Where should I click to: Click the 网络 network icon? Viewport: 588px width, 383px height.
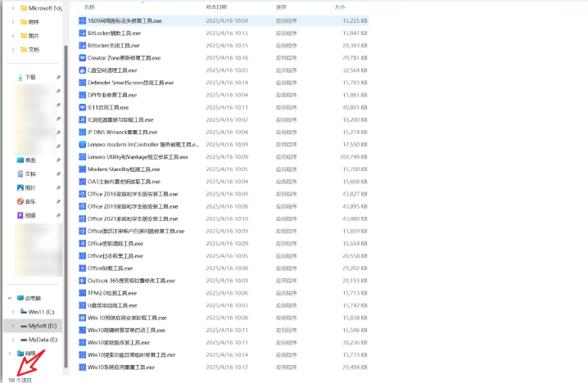click(20, 353)
